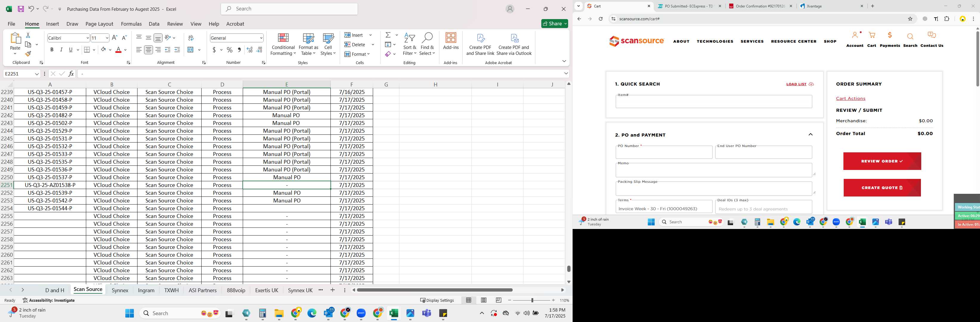The width and height of the screenshot is (980, 322).
Task: Click the Save icon in Excel title bar
Action: click(21, 9)
